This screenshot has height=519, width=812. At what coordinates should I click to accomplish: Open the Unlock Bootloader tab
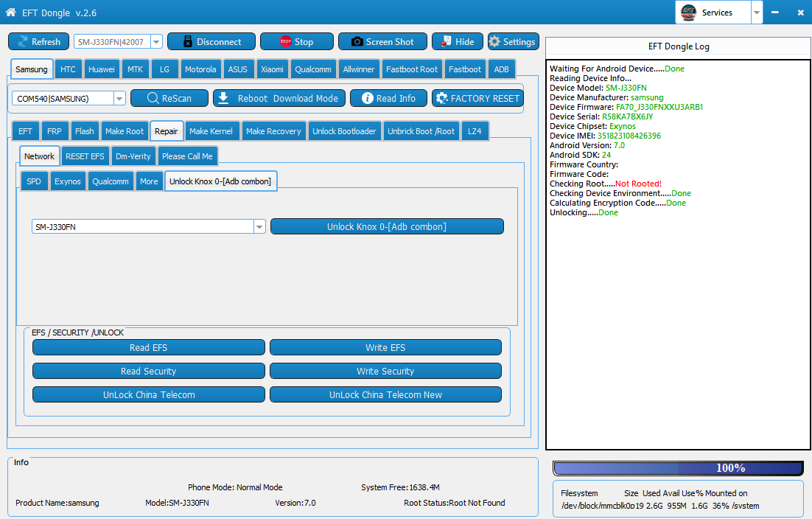pyautogui.click(x=344, y=131)
